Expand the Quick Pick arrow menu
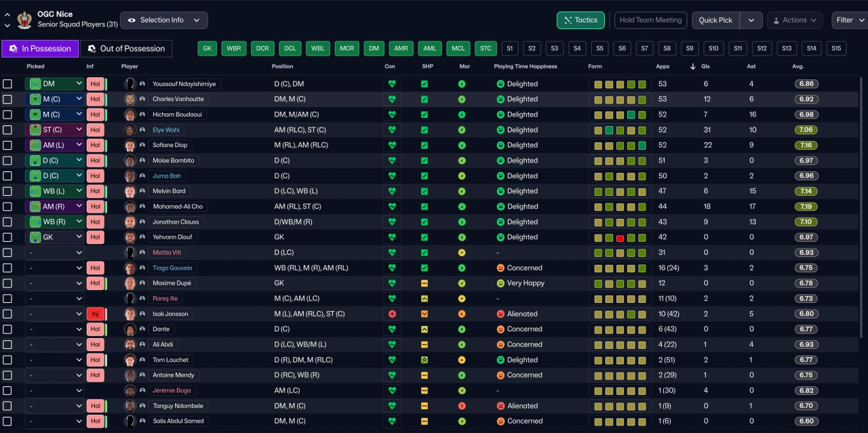 pyautogui.click(x=751, y=20)
